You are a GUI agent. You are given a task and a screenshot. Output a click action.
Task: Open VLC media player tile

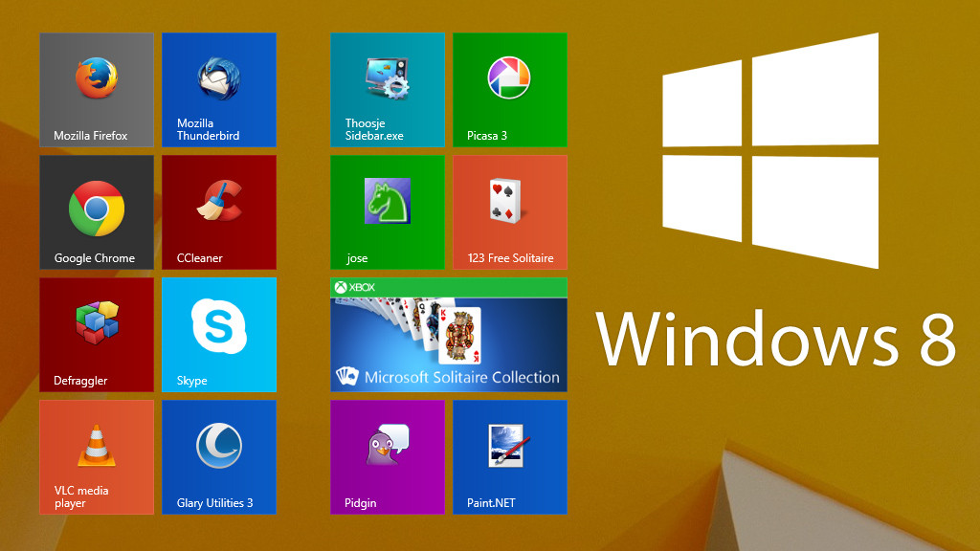(x=97, y=457)
